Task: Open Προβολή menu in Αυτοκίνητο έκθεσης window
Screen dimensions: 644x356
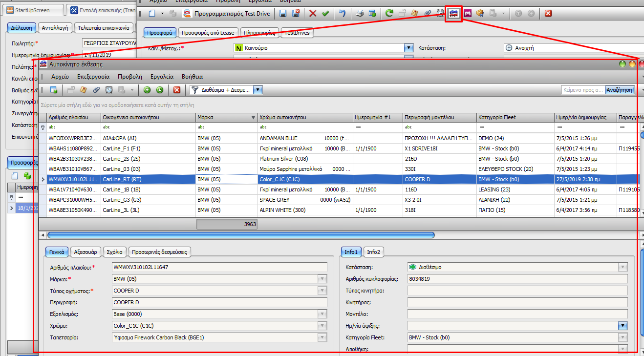Action: click(x=130, y=77)
